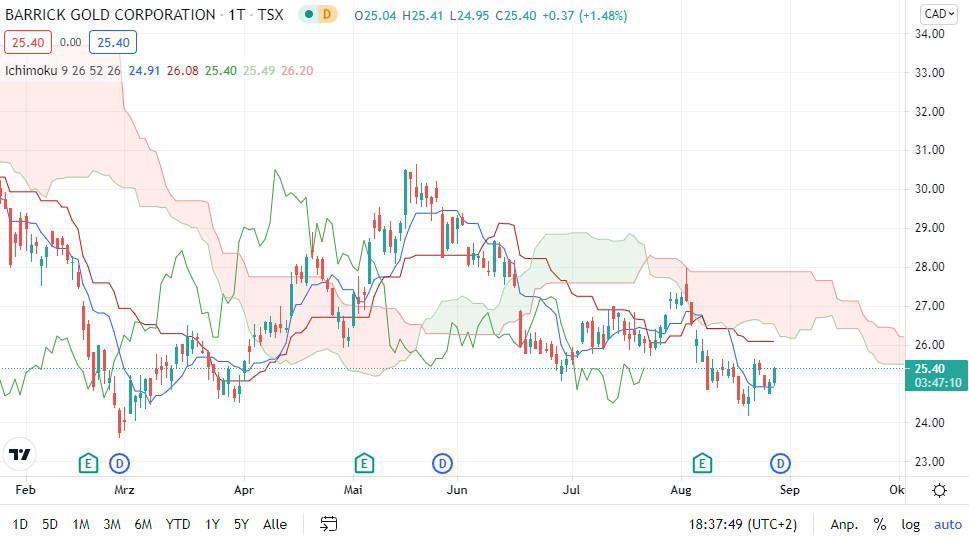
Task: Click the 34.00 price axis label
Action: click(x=930, y=33)
